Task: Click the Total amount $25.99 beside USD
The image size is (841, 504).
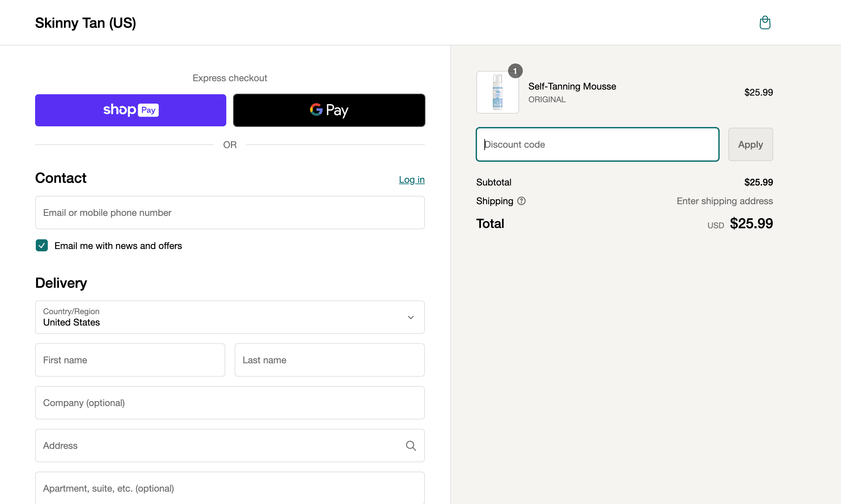Action: tap(751, 224)
